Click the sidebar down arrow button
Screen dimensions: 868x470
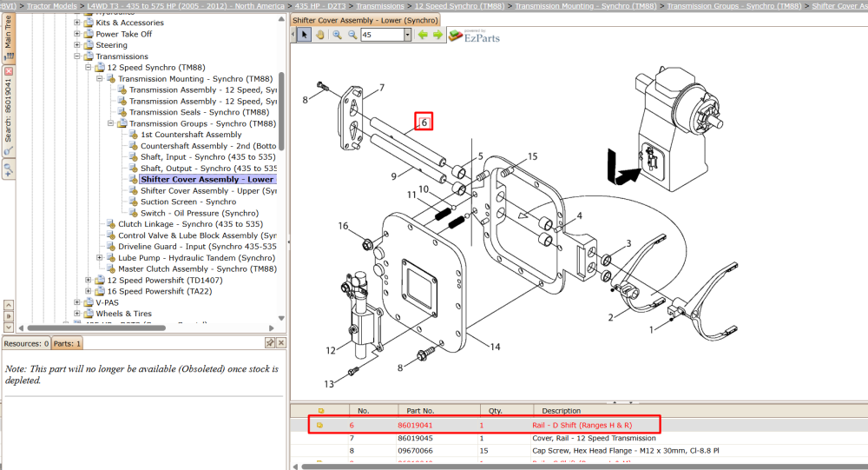tap(9, 328)
